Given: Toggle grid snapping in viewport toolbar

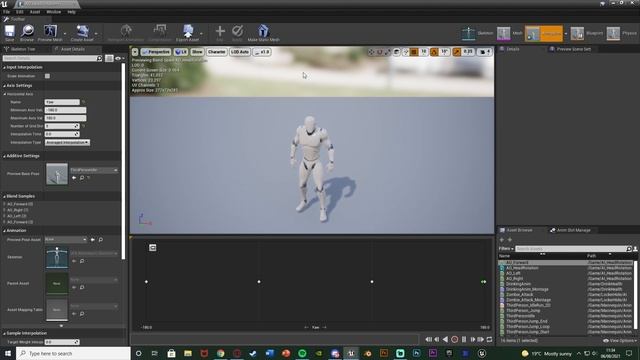Looking at the screenshot, I should pos(414,52).
